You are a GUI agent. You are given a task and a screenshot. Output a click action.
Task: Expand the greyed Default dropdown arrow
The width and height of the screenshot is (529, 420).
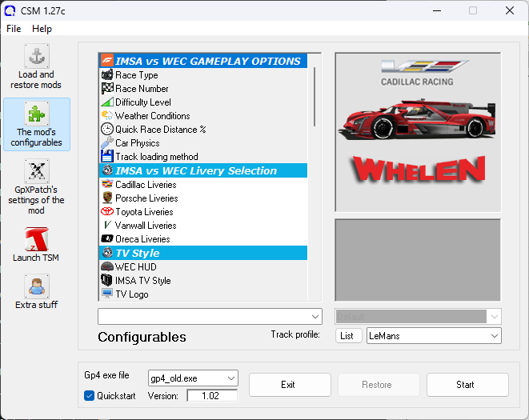coord(495,317)
